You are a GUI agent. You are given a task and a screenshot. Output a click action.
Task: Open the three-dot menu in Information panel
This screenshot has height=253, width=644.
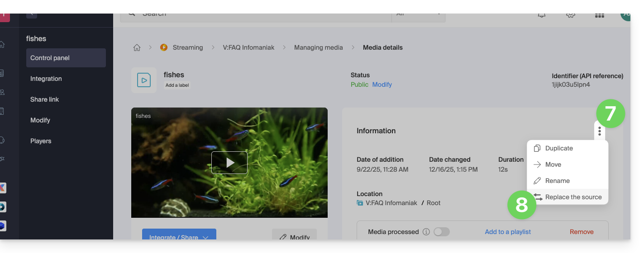tap(599, 131)
